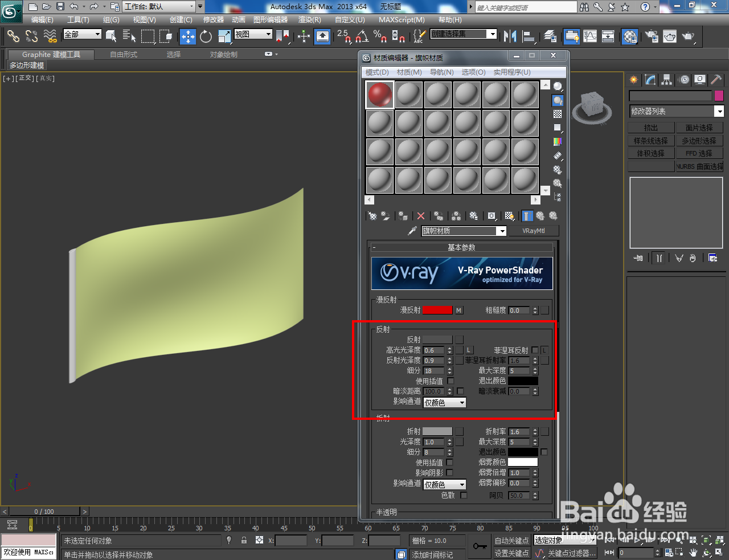Screen dimensions: 729x560
Task: Enable Fresnel reflections checkbox
Action: click(x=535, y=350)
